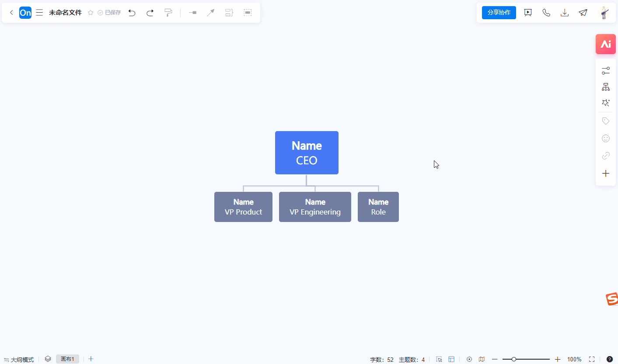Rename the file title 未命名文件

65,13
